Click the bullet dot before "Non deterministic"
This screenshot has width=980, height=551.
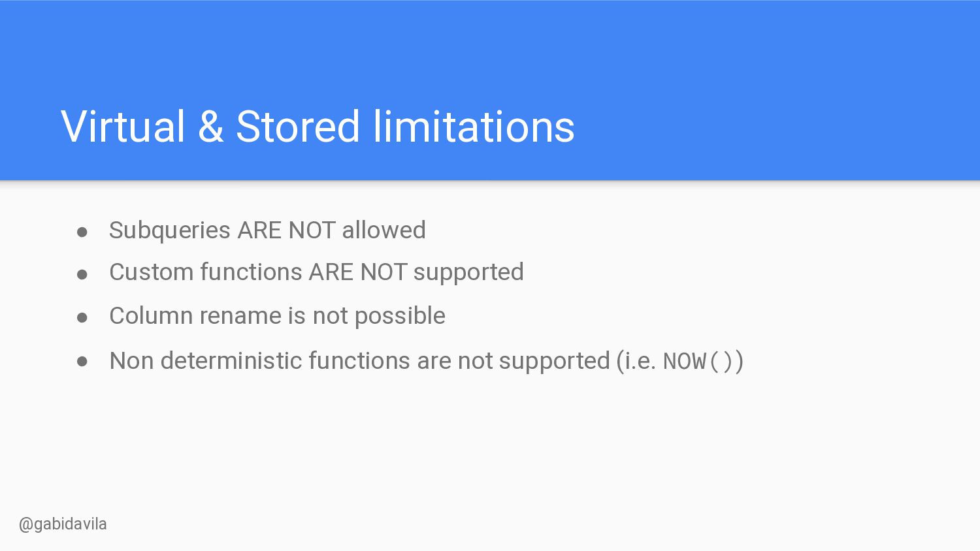coord(82,362)
